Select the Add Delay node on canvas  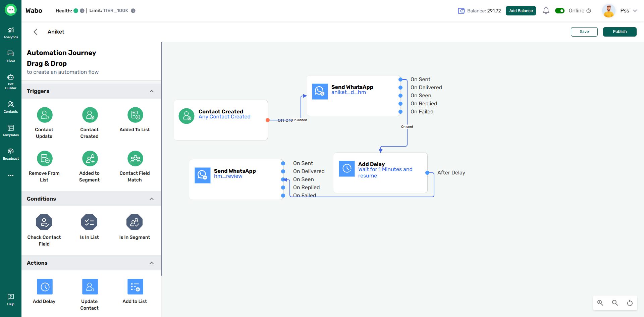point(380,173)
